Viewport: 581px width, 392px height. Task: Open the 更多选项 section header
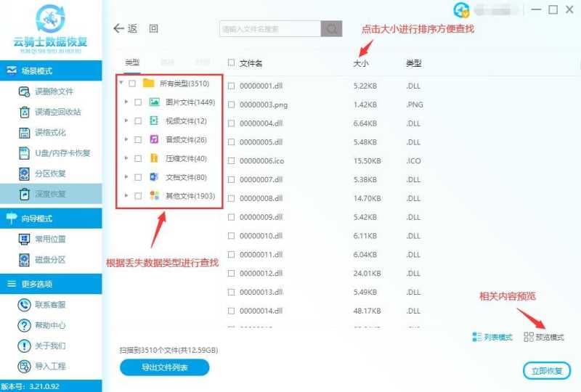click(51, 284)
